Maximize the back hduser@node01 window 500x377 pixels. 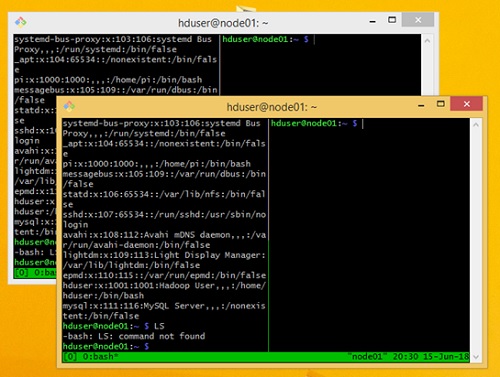392,20
